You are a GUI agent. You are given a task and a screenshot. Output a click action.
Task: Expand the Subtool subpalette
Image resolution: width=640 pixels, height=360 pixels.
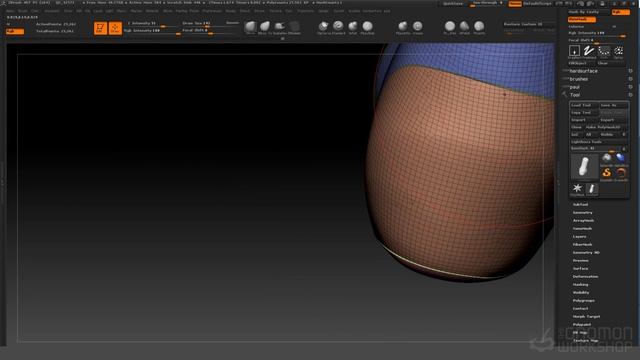coord(580,204)
